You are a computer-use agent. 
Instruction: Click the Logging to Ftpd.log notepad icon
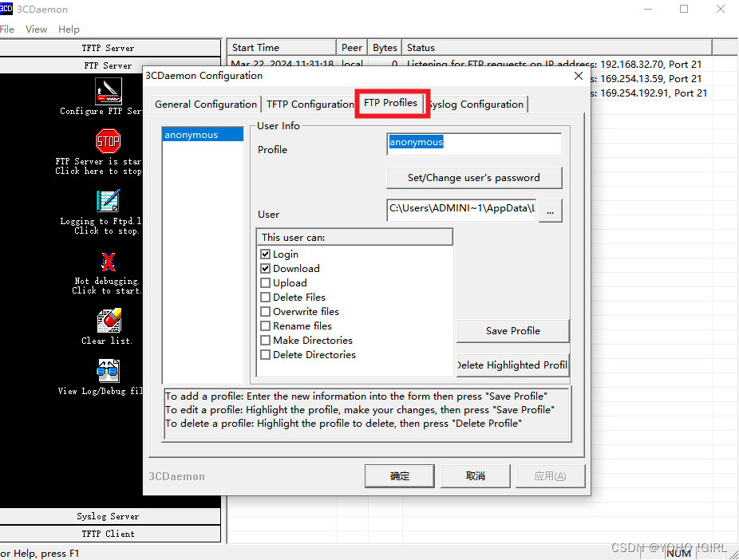tap(109, 201)
